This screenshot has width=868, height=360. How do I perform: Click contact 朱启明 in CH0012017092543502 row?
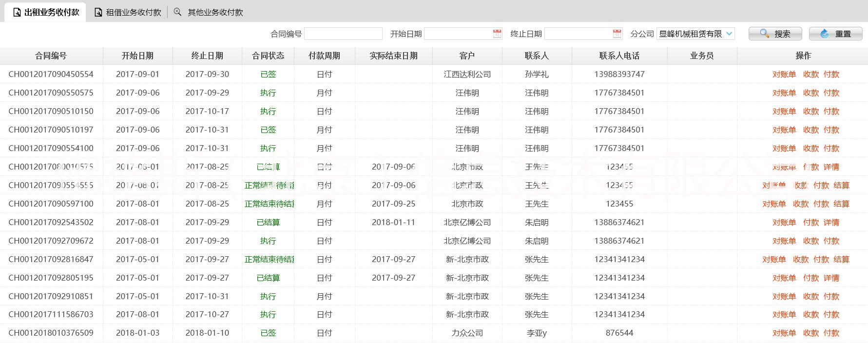point(537,222)
